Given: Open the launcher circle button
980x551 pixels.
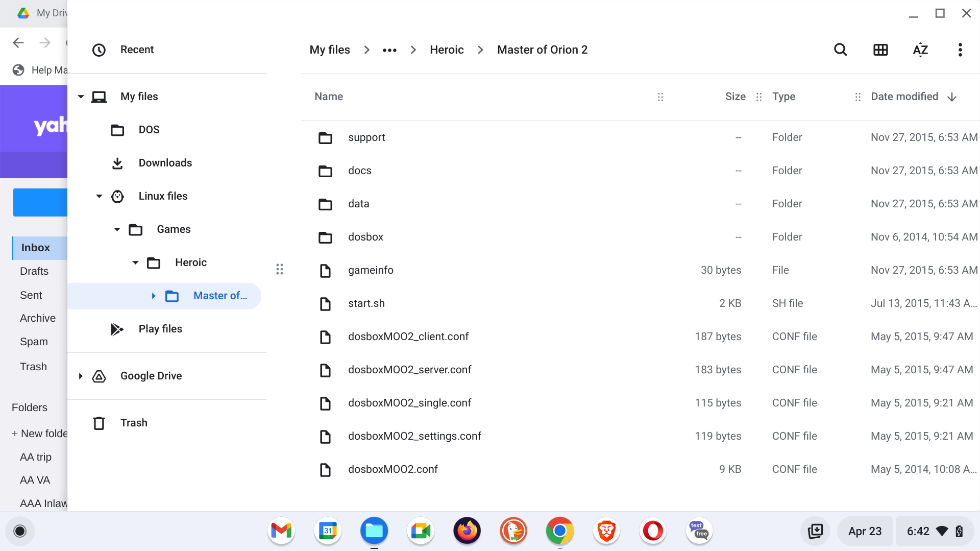Looking at the screenshot, I should [20, 531].
